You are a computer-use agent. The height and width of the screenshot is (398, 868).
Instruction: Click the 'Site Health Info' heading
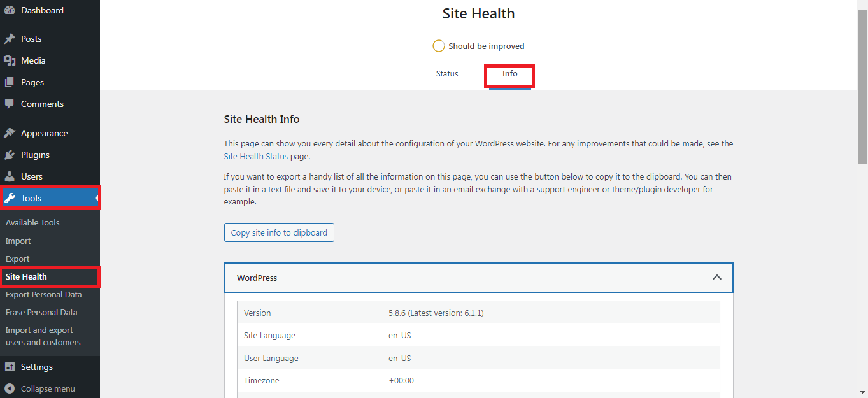(262, 119)
